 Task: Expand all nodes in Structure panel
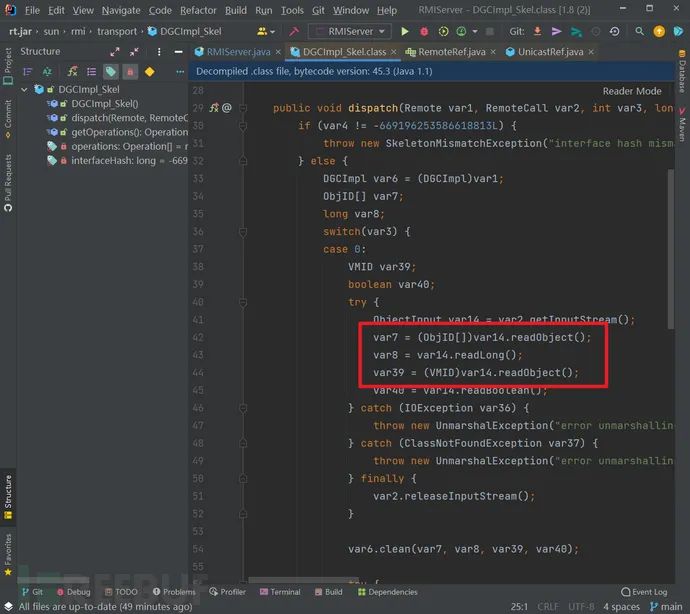click(x=115, y=52)
